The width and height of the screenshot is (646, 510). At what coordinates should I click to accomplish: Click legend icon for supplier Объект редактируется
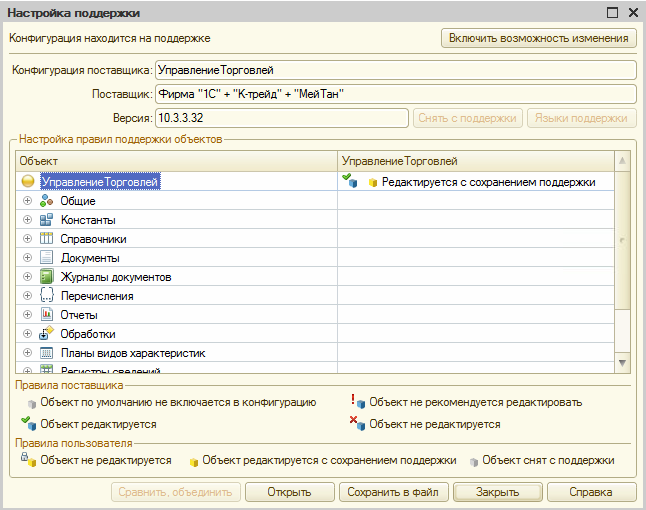click(28, 423)
